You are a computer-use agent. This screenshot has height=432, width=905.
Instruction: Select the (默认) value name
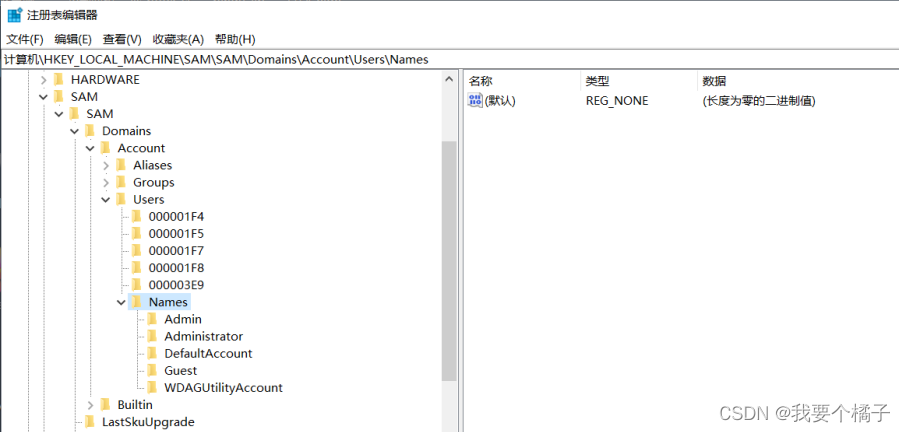(x=500, y=101)
